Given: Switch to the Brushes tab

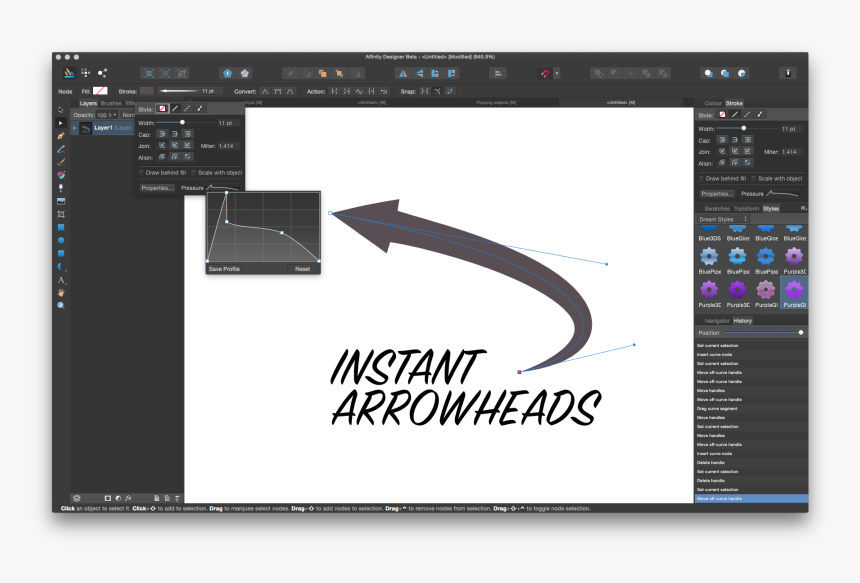Looking at the screenshot, I should pos(111,102).
